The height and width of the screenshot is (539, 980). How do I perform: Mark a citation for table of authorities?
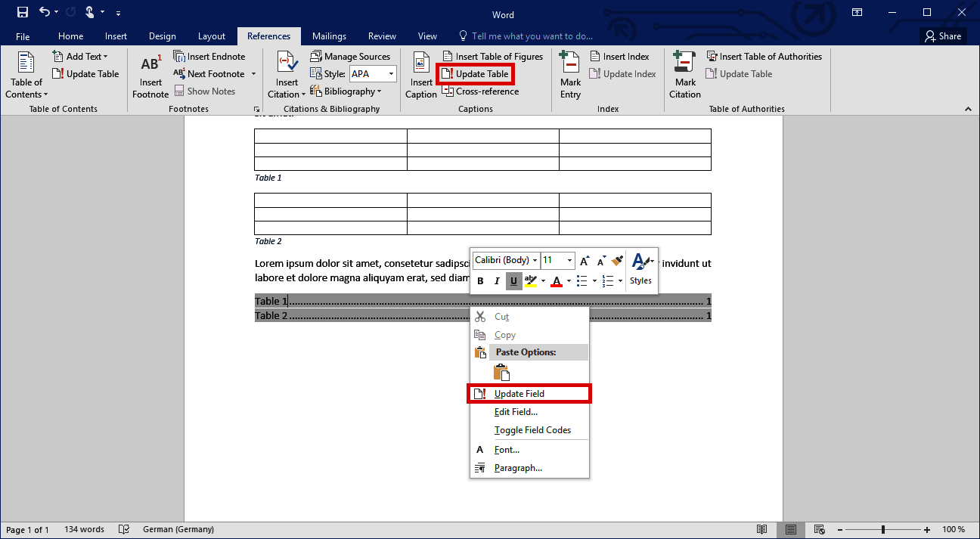tap(684, 73)
